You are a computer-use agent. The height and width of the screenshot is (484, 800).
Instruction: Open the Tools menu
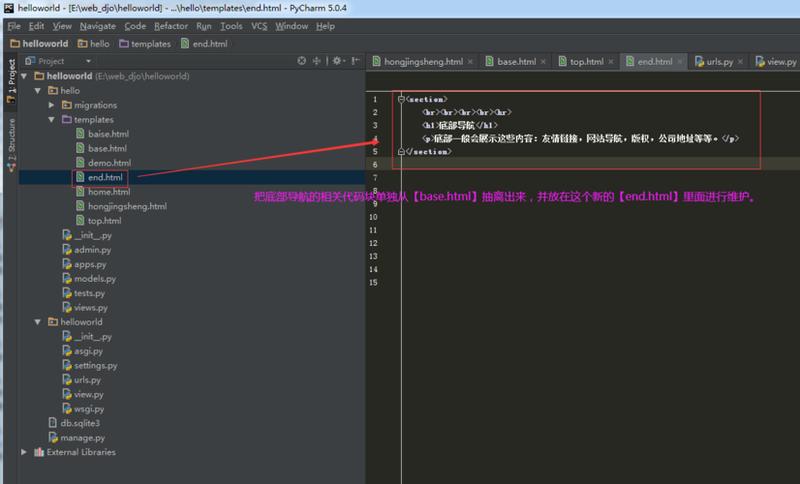(x=231, y=26)
